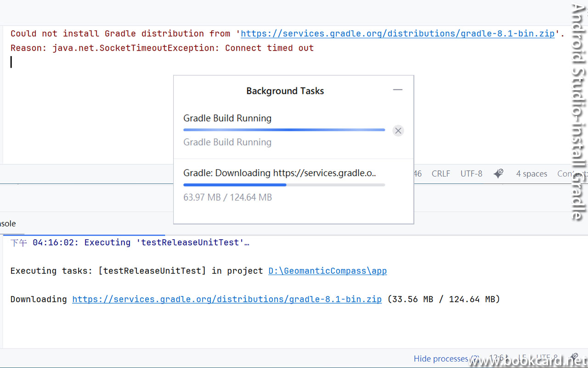The image size is (588, 368).
Task: Click the Background Tasks title
Action: tap(285, 91)
